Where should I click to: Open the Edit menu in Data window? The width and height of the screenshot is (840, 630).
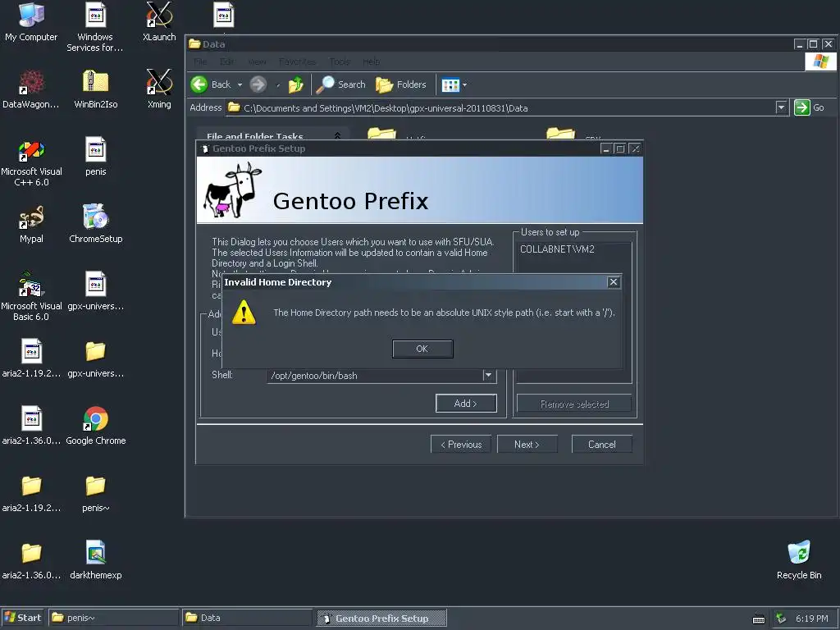click(226, 62)
